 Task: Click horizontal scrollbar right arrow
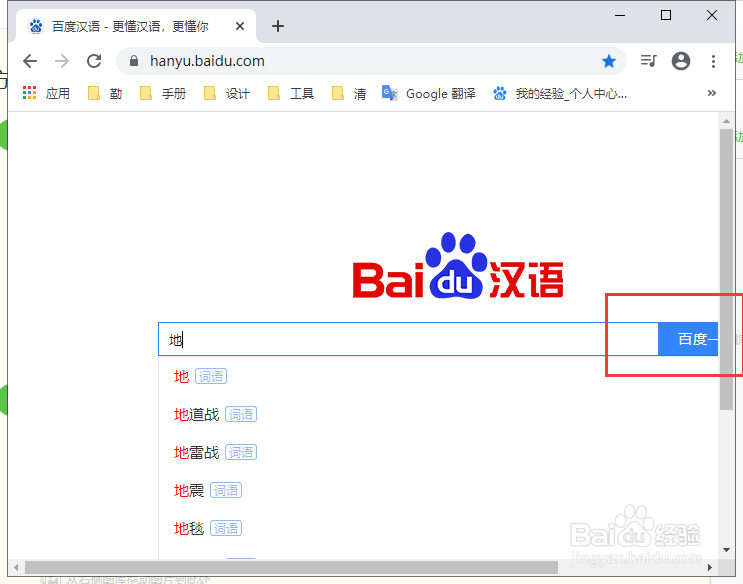710,567
